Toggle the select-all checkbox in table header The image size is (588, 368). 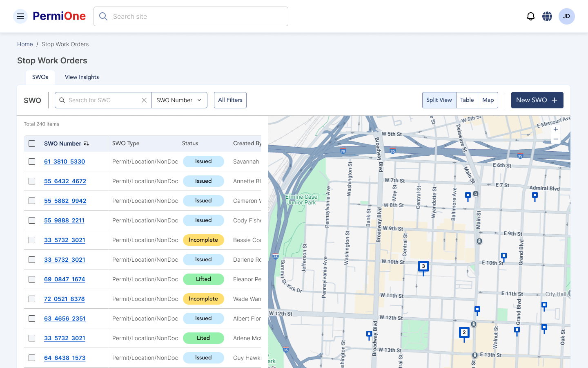[x=32, y=144]
